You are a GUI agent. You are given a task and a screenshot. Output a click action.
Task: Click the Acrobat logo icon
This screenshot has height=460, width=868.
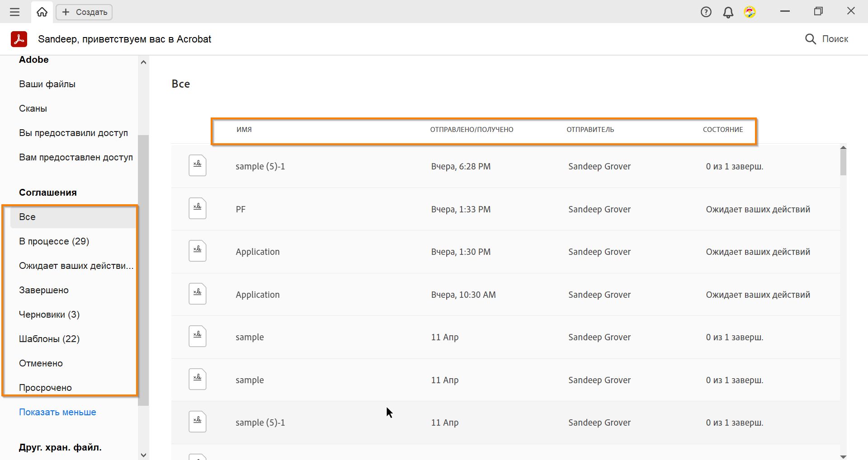pos(19,39)
